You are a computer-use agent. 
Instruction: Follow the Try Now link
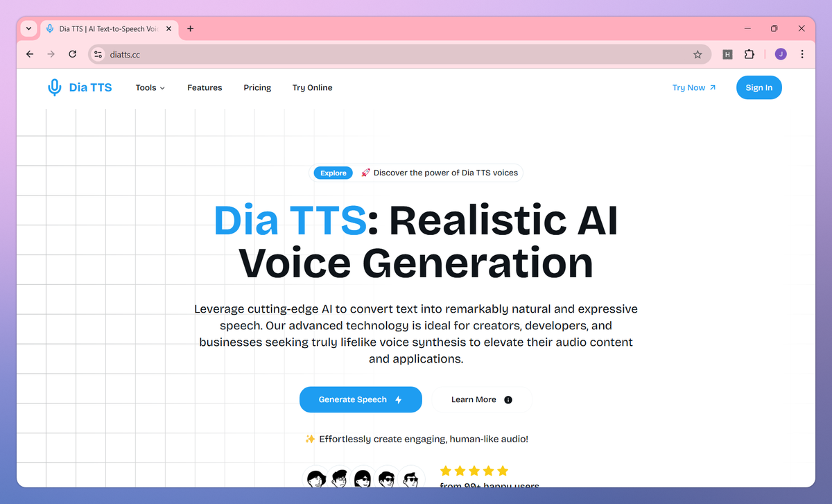click(x=694, y=87)
